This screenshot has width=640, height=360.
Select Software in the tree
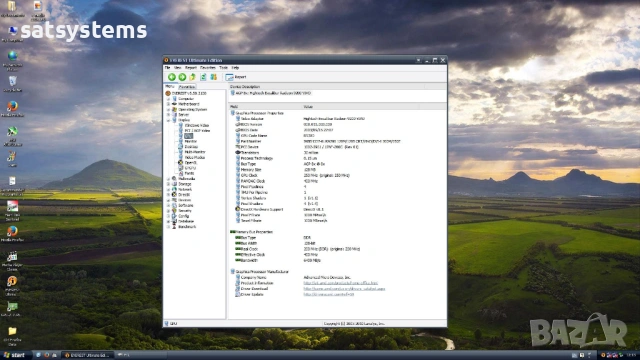point(182,205)
